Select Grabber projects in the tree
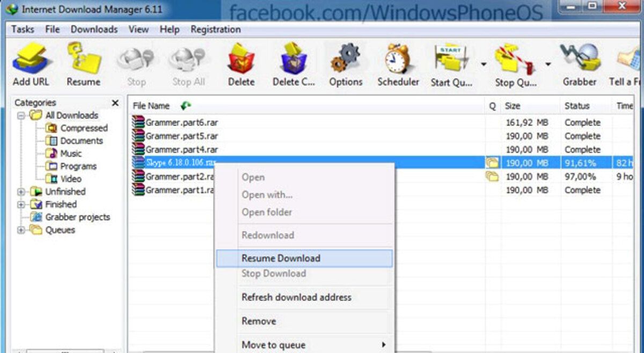 [x=77, y=217]
